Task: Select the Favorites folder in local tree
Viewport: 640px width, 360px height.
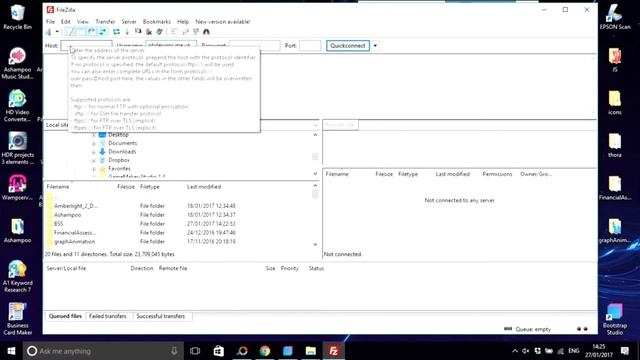Action: (x=119, y=169)
